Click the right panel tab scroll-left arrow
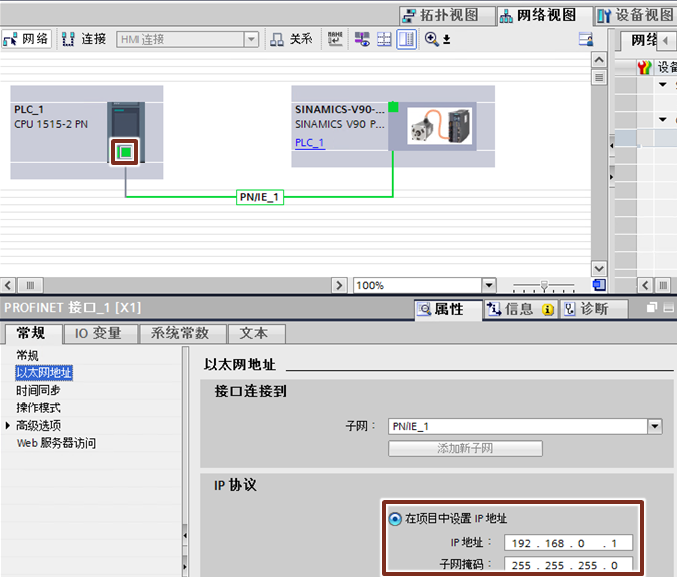The image size is (678, 581). click(x=666, y=41)
